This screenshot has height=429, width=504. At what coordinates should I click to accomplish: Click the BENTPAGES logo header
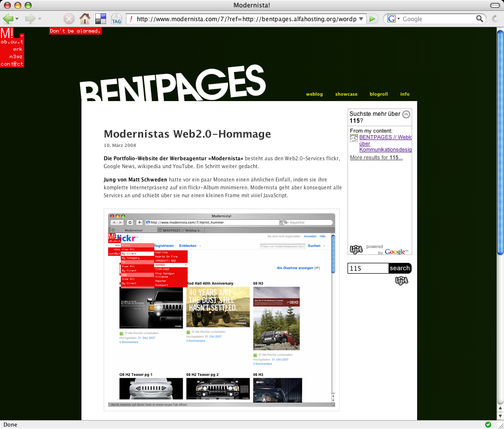coord(173,83)
